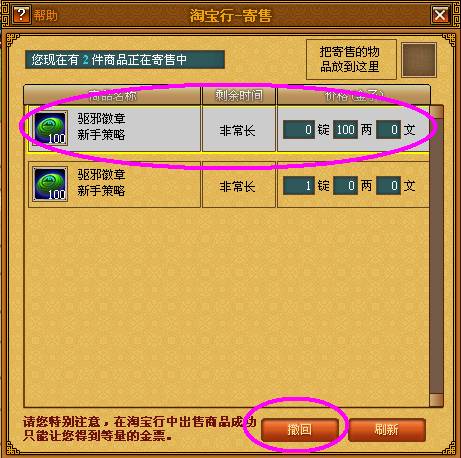Viewport: 461px width, 458px height.
Task: Open the 帮助 help link
Action: tap(45, 15)
